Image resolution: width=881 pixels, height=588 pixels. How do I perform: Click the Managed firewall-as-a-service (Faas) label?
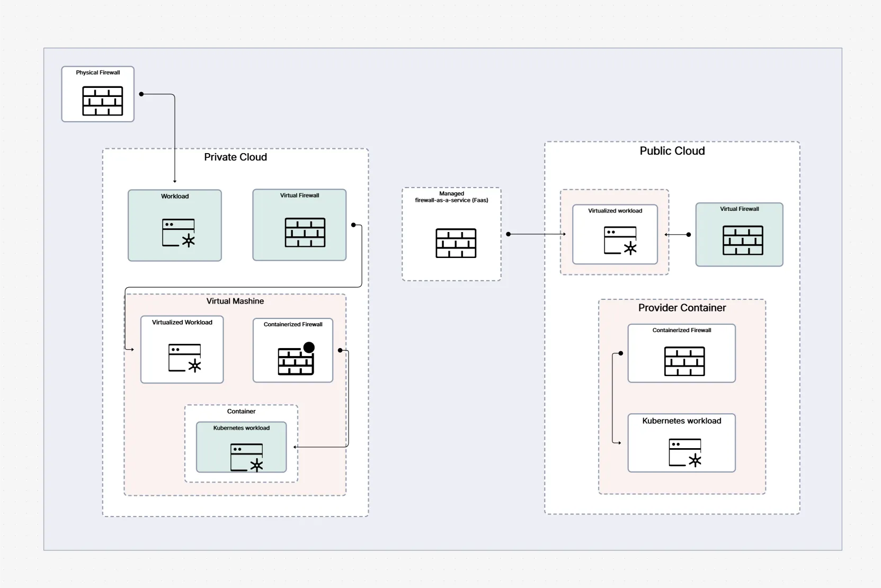(451, 197)
